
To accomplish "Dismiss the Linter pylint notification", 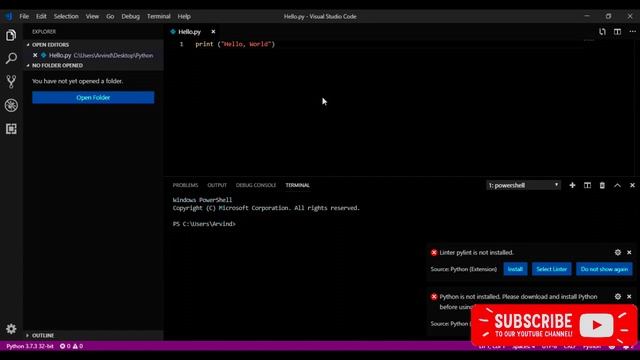I will coord(629,253).
